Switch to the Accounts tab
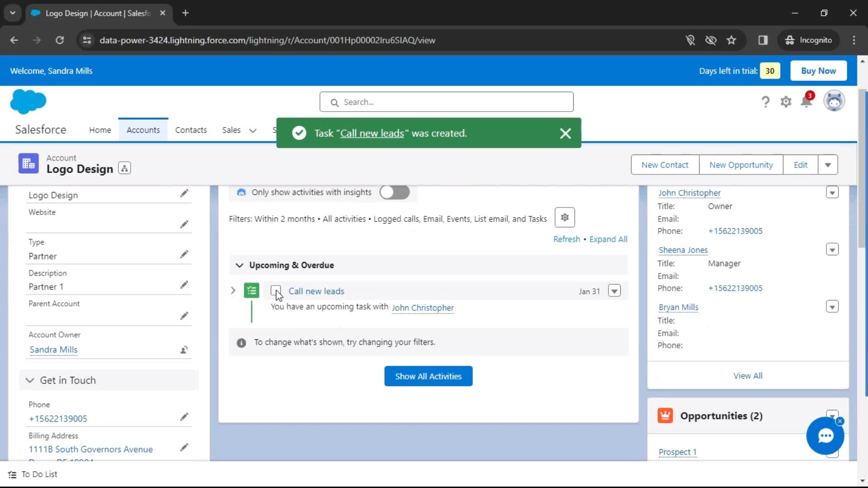The image size is (868, 488). pos(143,130)
